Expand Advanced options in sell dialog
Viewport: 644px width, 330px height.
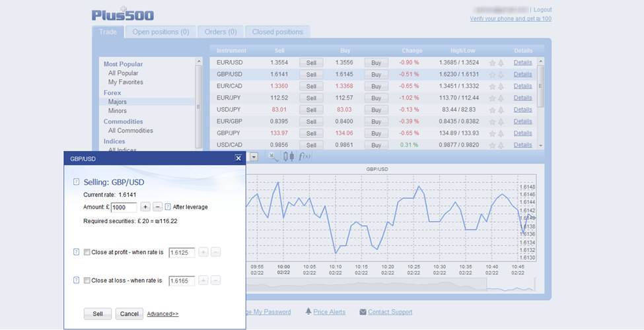coord(162,314)
